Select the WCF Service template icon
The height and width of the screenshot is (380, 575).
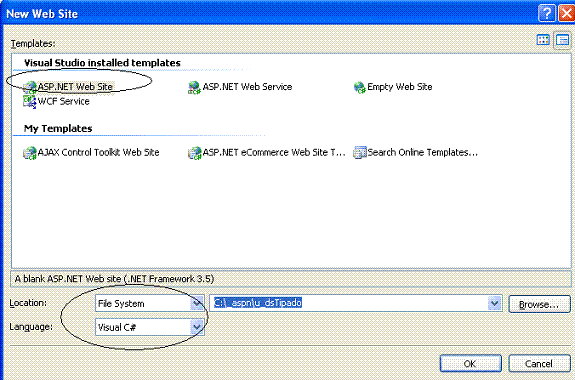point(30,101)
